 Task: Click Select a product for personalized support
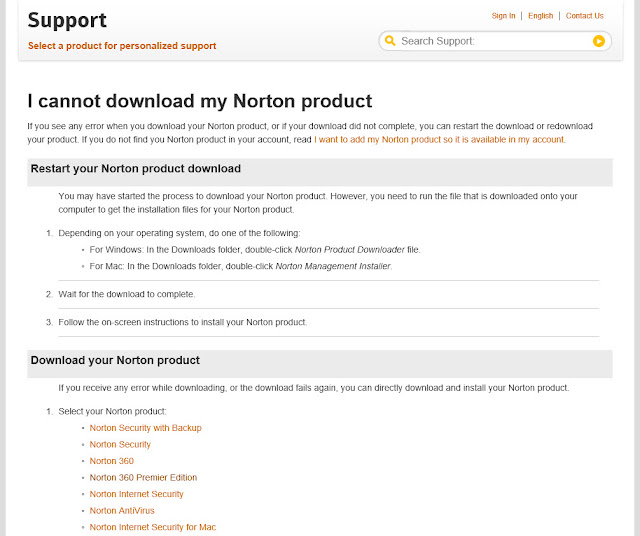coord(122,46)
